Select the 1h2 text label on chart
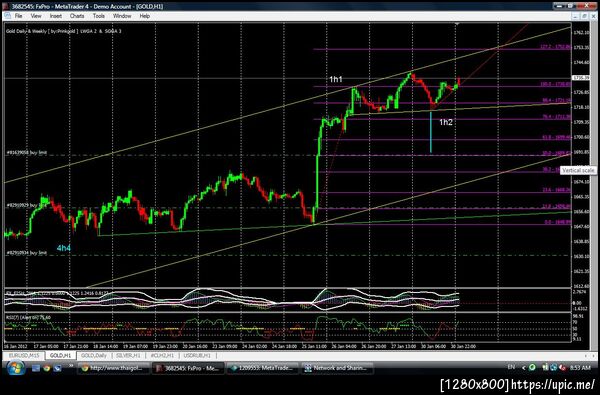The width and height of the screenshot is (600, 395). click(x=446, y=122)
